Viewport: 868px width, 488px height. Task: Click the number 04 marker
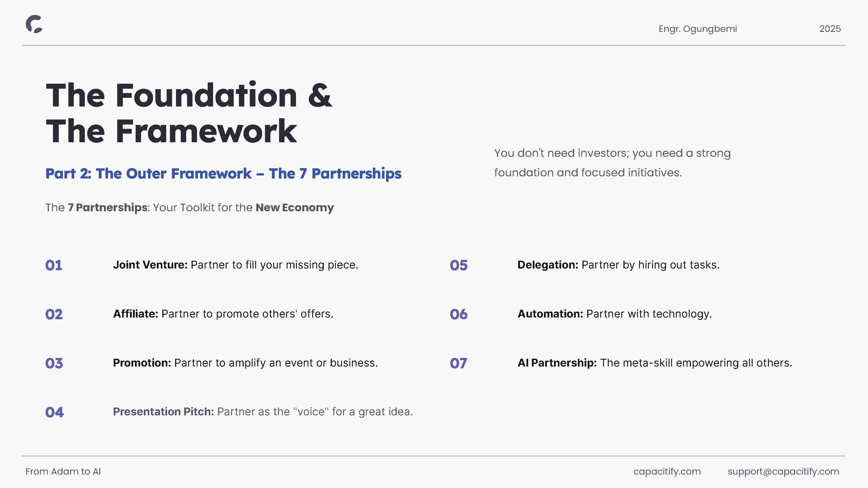coord(54,412)
